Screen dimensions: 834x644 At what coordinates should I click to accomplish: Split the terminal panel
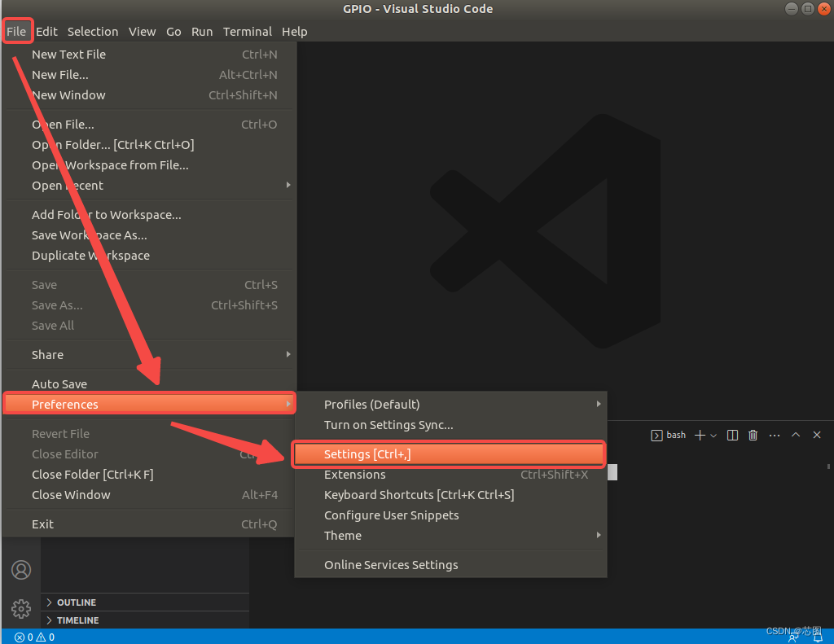[x=731, y=435]
